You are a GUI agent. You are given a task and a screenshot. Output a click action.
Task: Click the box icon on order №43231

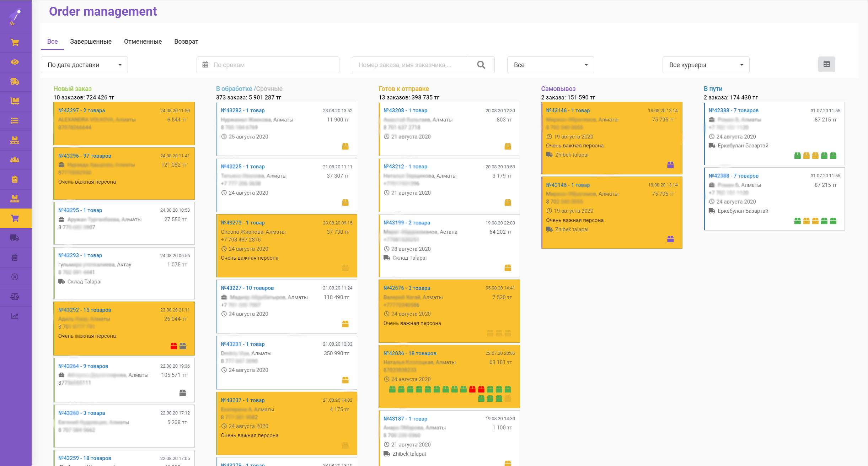pos(345,380)
